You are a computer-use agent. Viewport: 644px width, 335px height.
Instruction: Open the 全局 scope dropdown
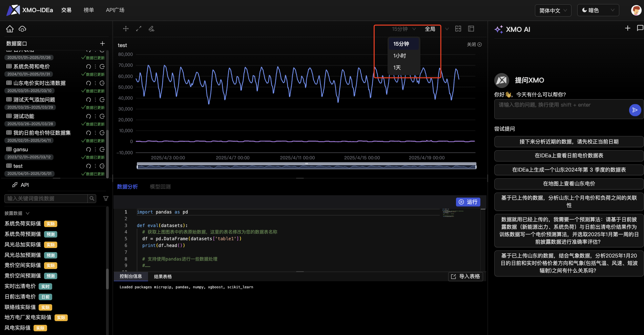coord(437,29)
